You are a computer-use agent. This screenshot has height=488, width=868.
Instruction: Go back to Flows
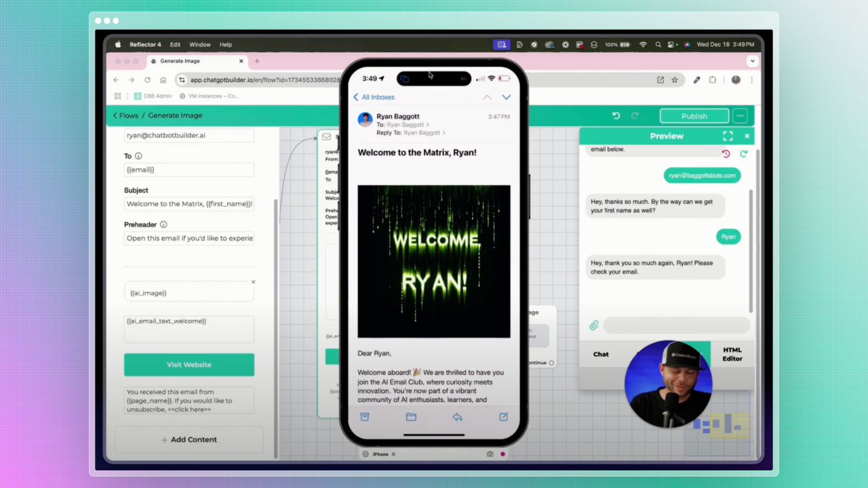[125, 115]
